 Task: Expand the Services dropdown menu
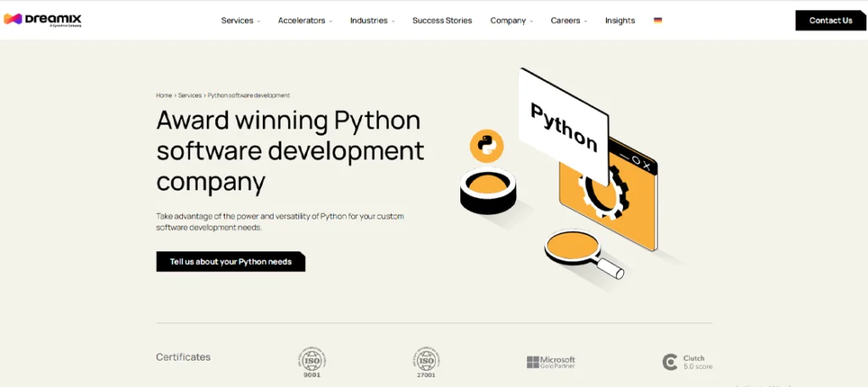[240, 20]
